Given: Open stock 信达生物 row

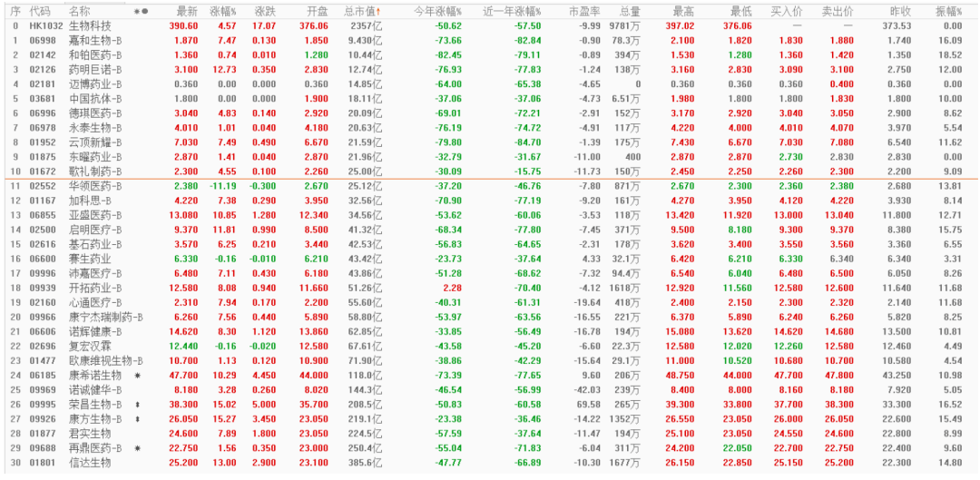Looking at the screenshot, I should pos(490,463).
